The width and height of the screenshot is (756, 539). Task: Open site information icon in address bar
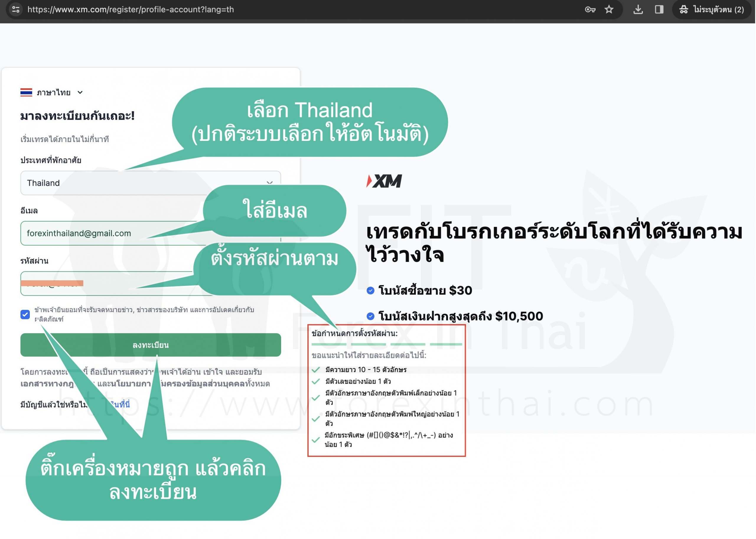pyautogui.click(x=16, y=9)
